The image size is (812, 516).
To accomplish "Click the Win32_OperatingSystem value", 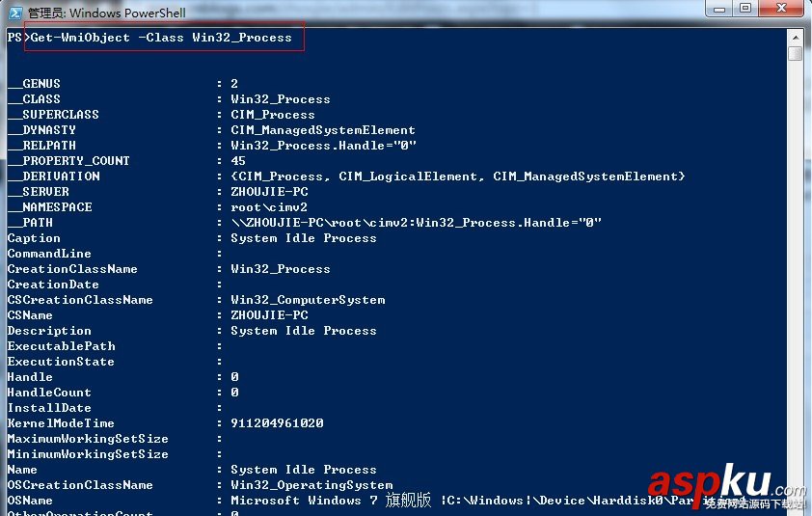I will point(311,485).
